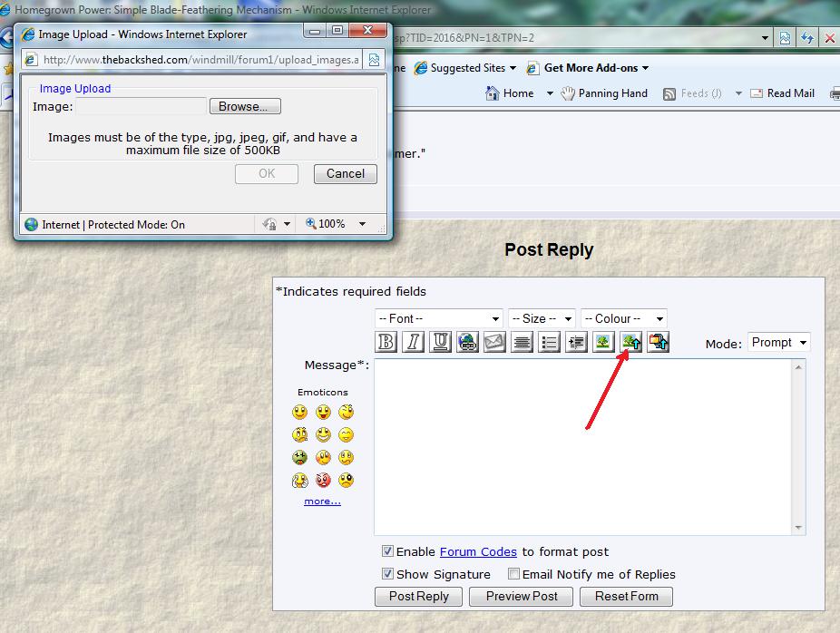Click the Browse... button in Image Upload
Viewport: 840px width, 633px height.
pyautogui.click(x=245, y=106)
